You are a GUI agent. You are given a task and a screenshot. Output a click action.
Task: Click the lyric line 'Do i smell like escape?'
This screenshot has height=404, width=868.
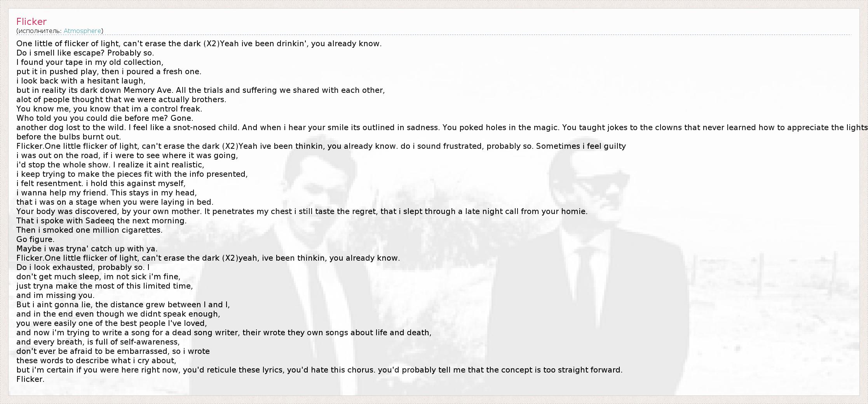pyautogui.click(x=85, y=53)
